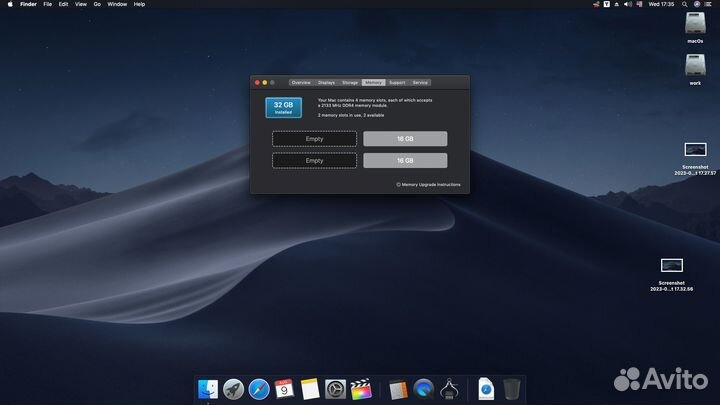Viewport: 720px width, 405px height.
Task: Click the top Empty memory slot
Action: click(x=314, y=139)
